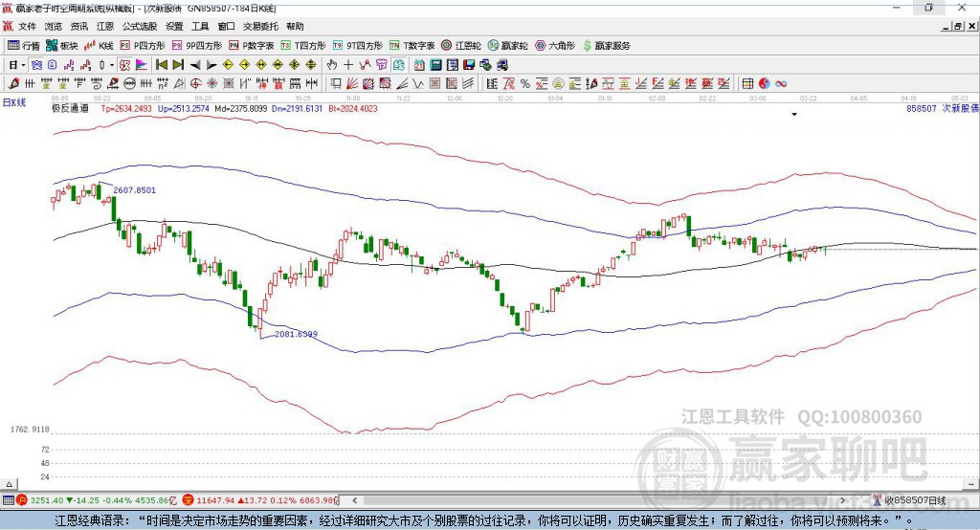The height and width of the screenshot is (530, 980).
Task: Switch to the K线 chart view
Action: (x=99, y=46)
